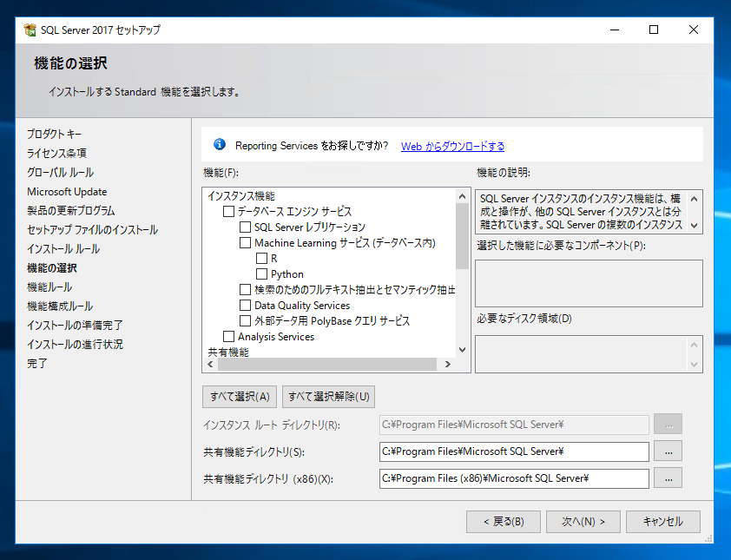Select the 共有機能 tree heading
Viewport: 731px width, 560px height.
coord(228,352)
